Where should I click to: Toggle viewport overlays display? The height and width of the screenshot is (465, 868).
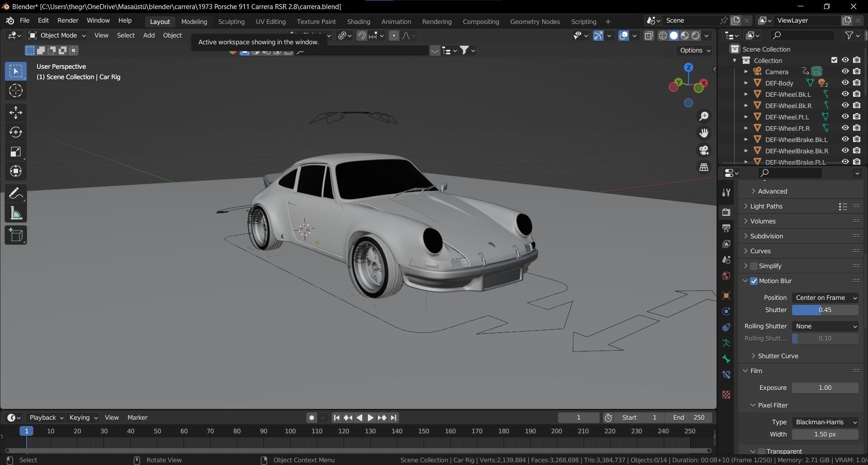(623, 36)
